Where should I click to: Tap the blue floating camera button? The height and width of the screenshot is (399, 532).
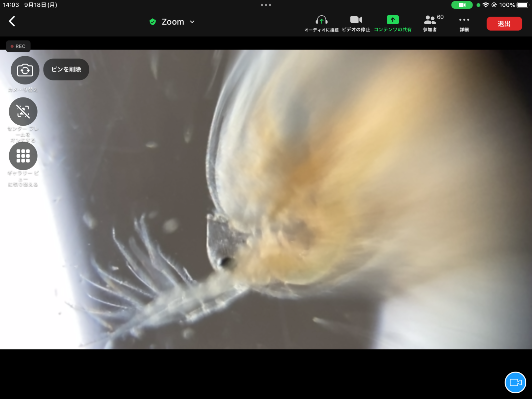pos(515,382)
